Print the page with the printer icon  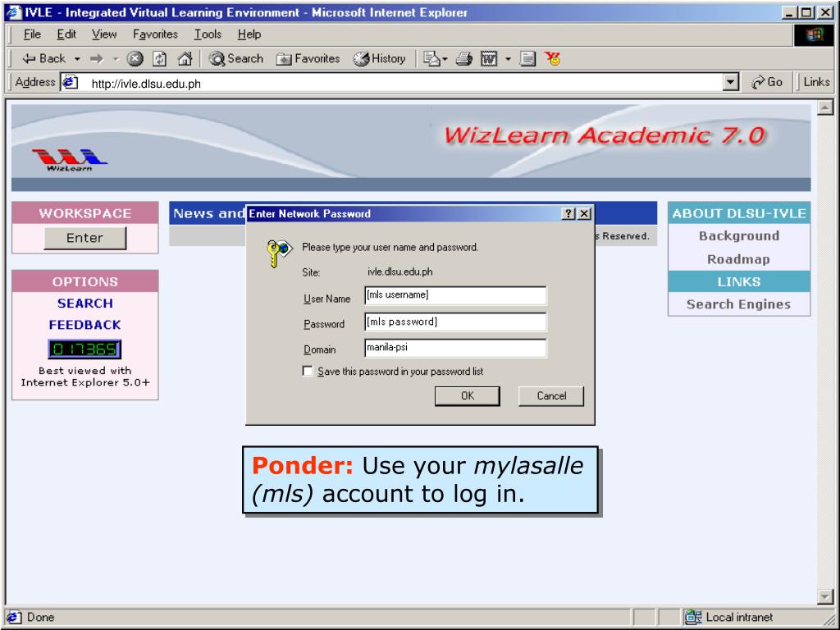[464, 58]
